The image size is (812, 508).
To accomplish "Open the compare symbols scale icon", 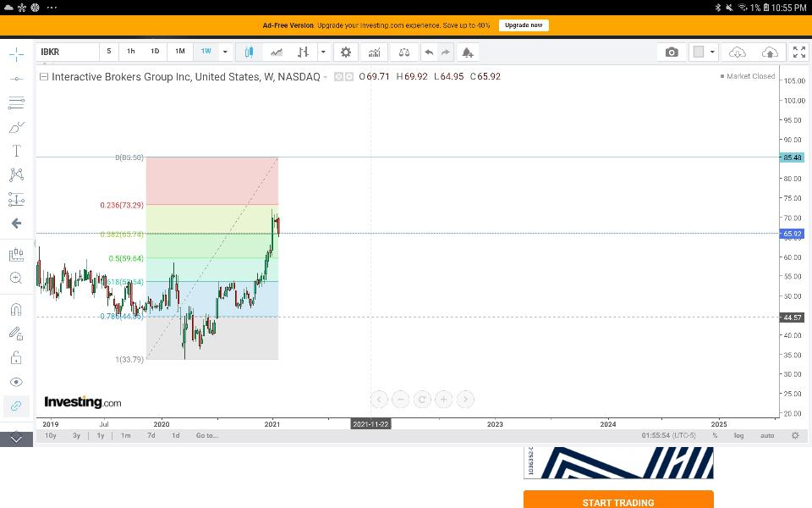I will pyautogui.click(x=404, y=52).
